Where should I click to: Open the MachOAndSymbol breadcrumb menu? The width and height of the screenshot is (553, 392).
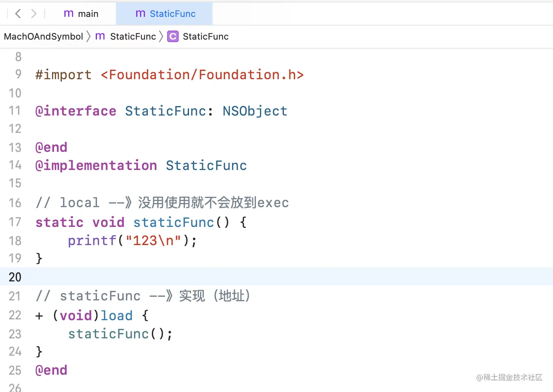pos(43,36)
